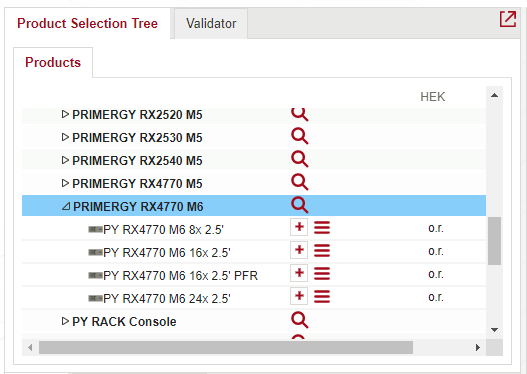Click magnifier icon for PRIMERGY RX4770 M6

pos(299,205)
